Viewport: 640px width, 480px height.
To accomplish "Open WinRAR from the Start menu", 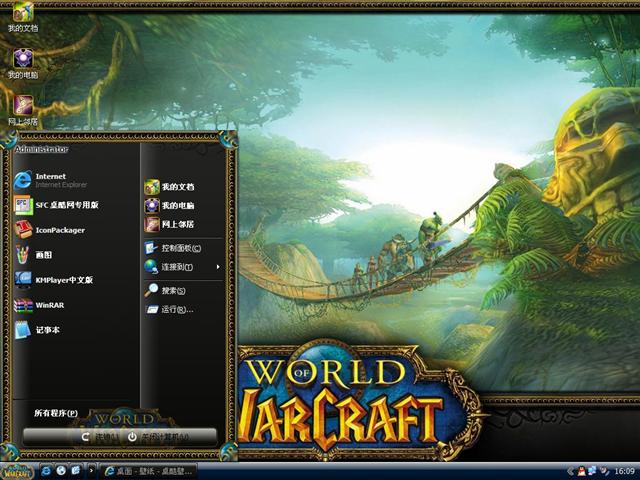I will pyautogui.click(x=39, y=305).
